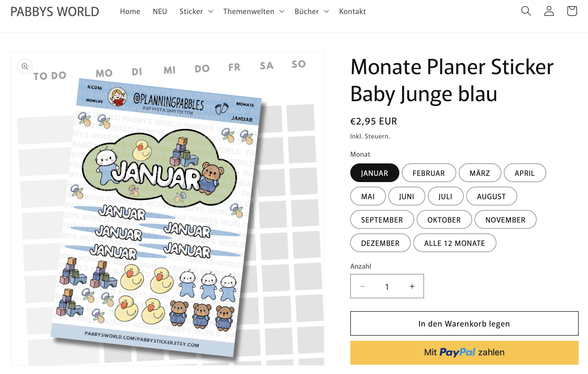Choose the ALLE 12 MONATE variant
This screenshot has height=374, width=588.
pos(455,243)
